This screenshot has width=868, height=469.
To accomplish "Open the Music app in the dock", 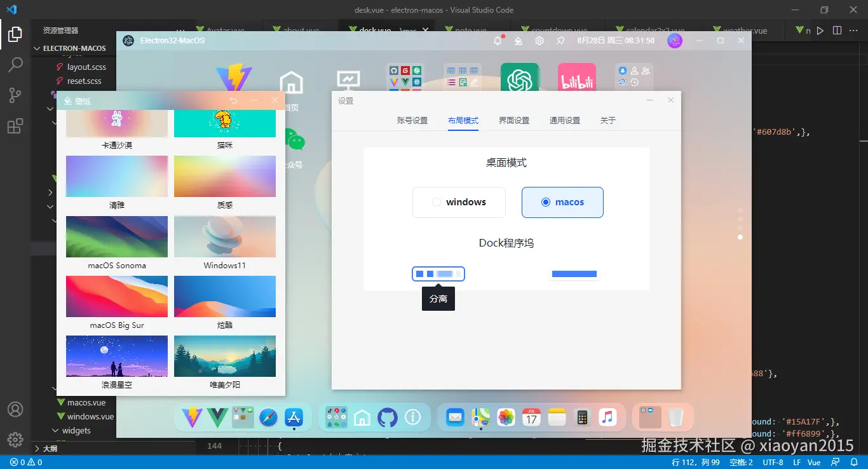I will click(x=608, y=418).
